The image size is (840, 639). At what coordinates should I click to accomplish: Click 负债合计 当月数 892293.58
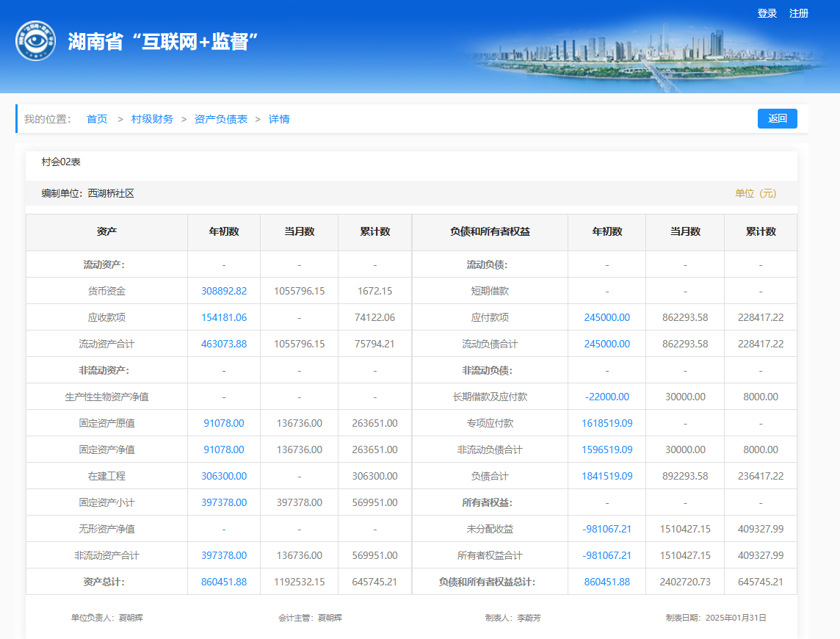click(x=685, y=476)
